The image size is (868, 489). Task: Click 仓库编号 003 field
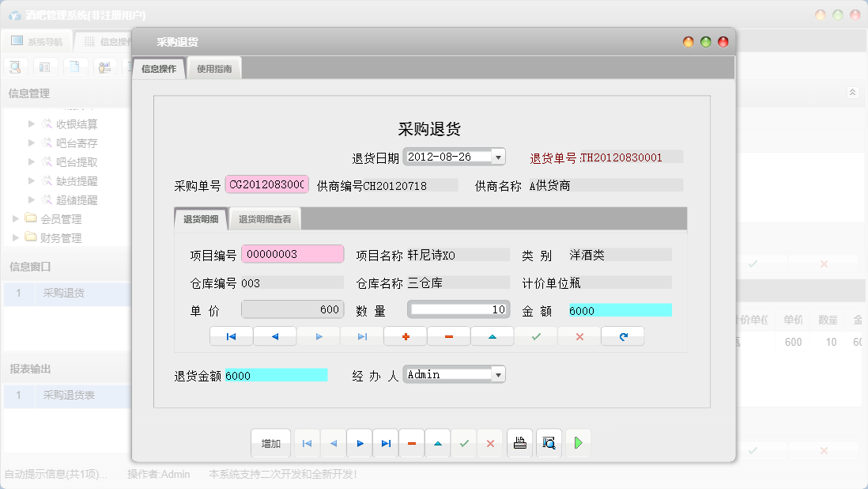292,283
